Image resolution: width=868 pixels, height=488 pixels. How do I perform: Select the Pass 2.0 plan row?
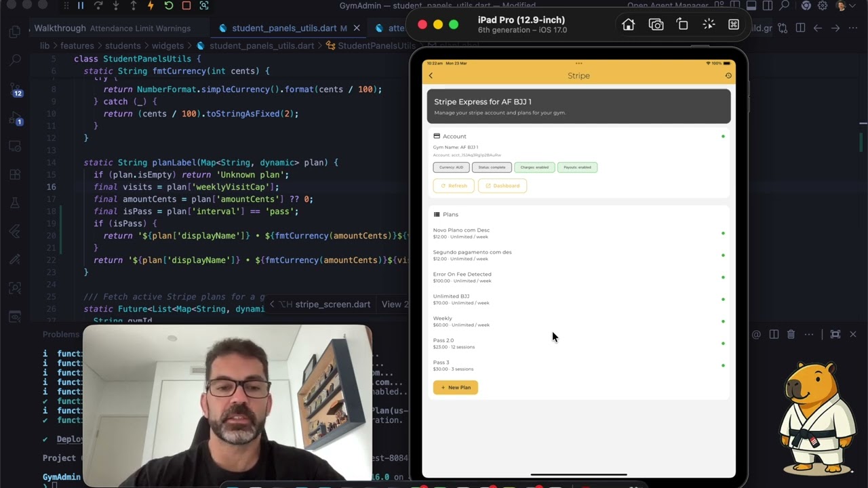578,344
